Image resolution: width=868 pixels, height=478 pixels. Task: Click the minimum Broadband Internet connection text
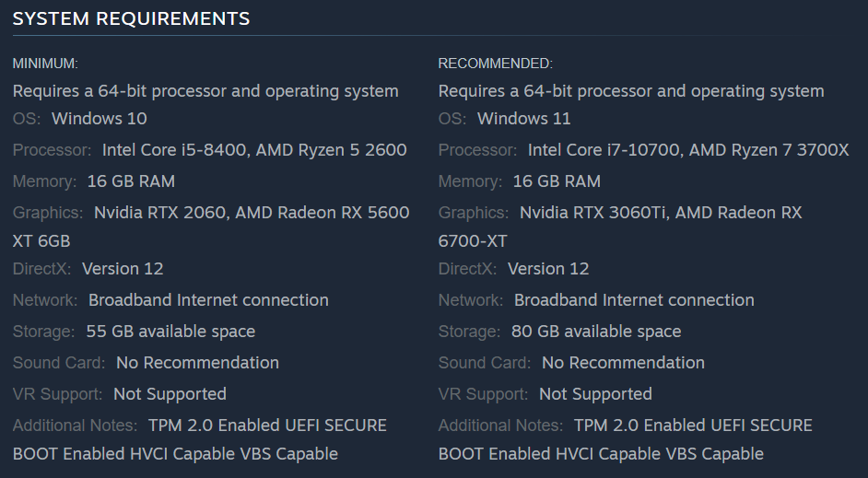208,300
